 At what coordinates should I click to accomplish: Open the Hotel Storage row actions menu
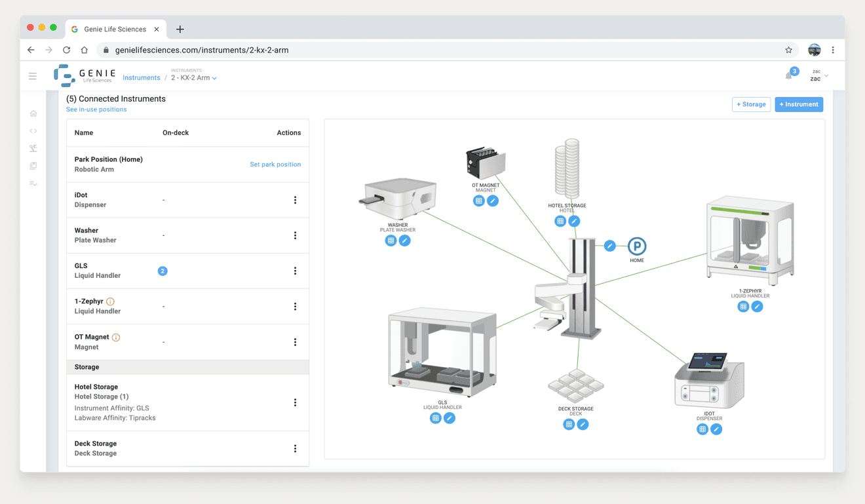tap(295, 402)
